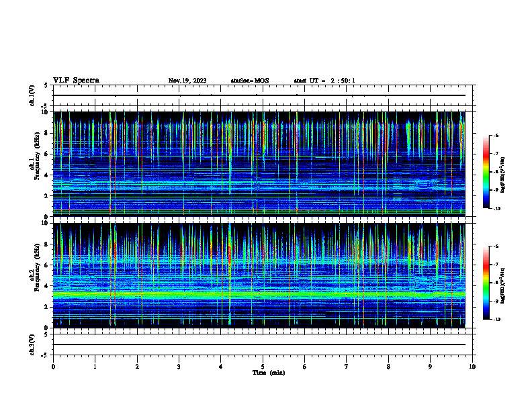
Task: Select the date text "Nov.19, 2023"
Action: 187,81
